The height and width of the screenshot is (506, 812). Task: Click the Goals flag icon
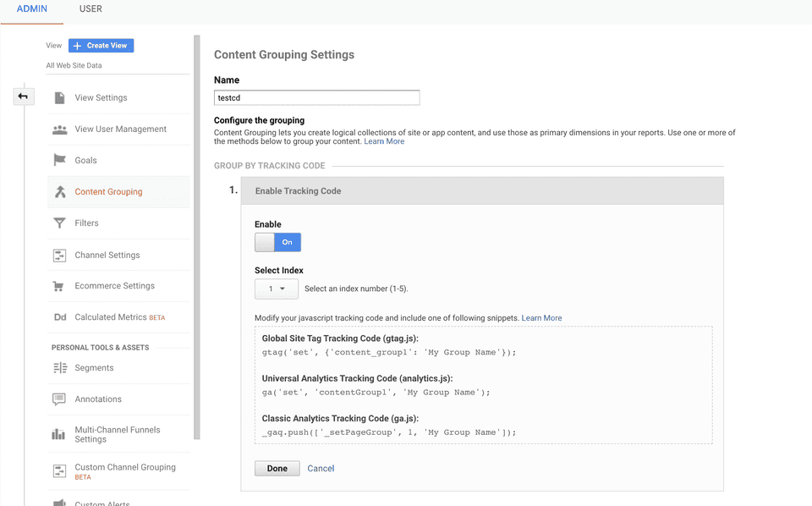click(x=59, y=161)
